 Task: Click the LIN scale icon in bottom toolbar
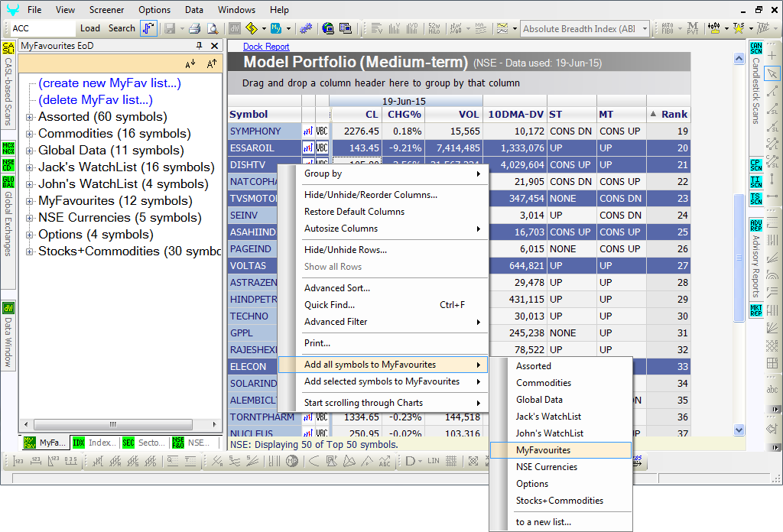(434, 461)
